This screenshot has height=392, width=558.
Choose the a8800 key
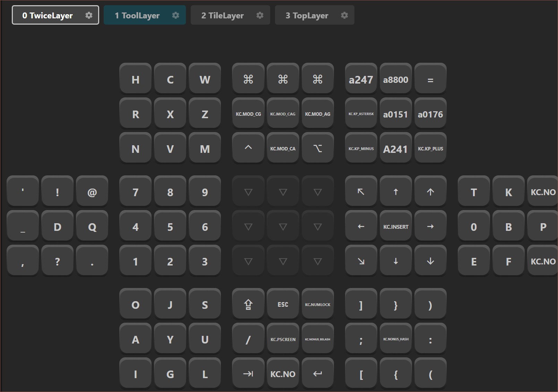click(x=396, y=79)
